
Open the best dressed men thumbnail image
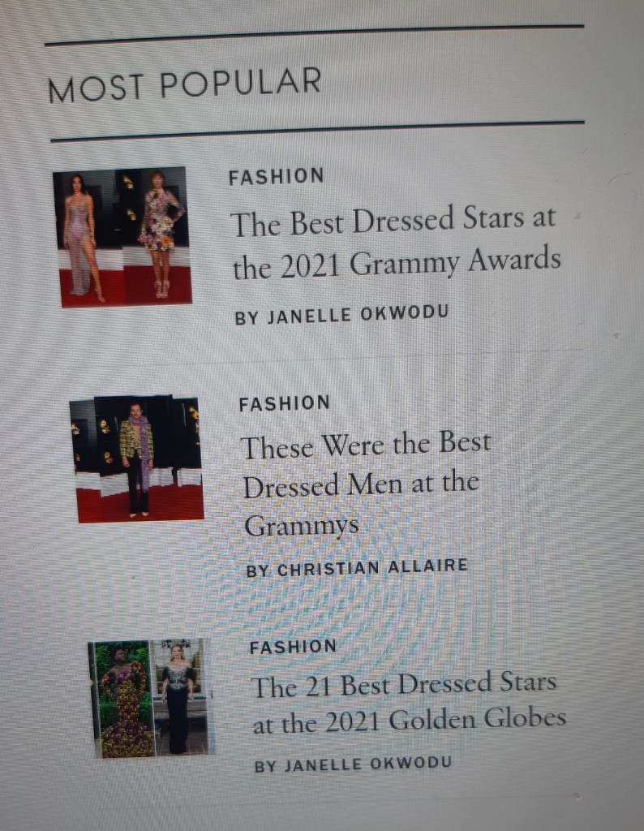pos(136,459)
